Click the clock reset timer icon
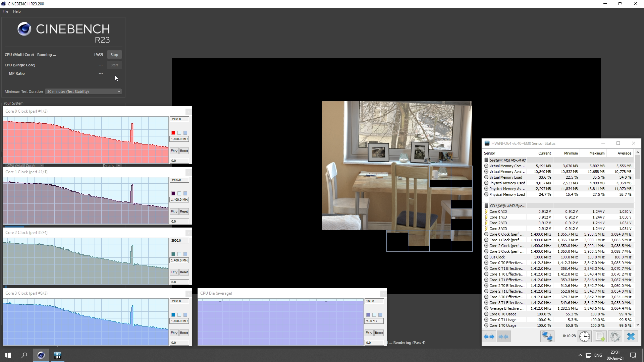Image resolution: width=644 pixels, height=362 pixels. 584,337
